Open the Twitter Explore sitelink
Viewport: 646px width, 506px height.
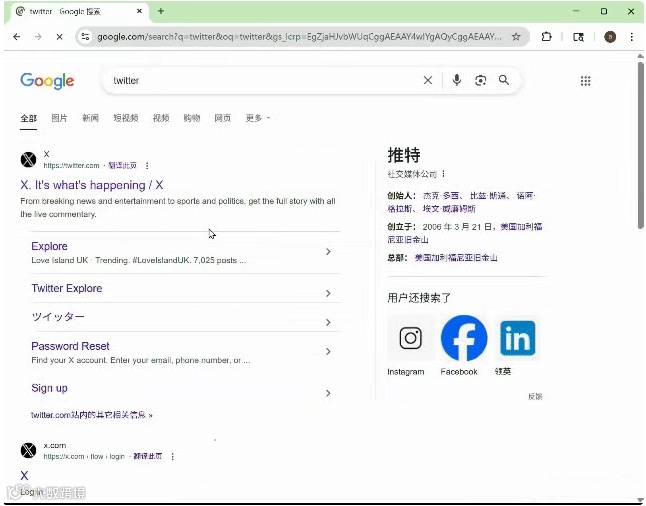coord(67,288)
